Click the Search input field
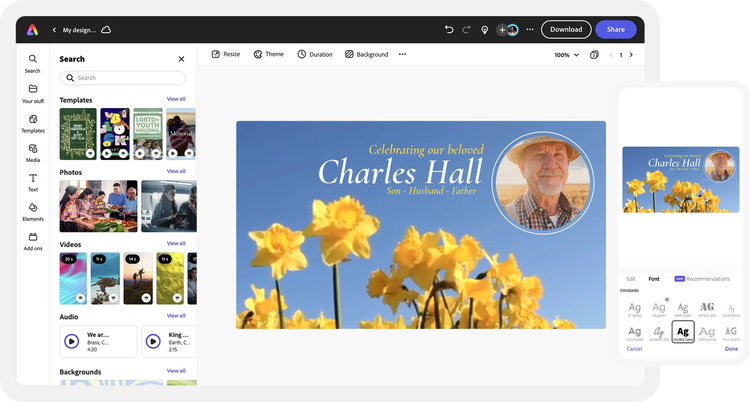The width and height of the screenshot is (750, 402). (x=122, y=78)
